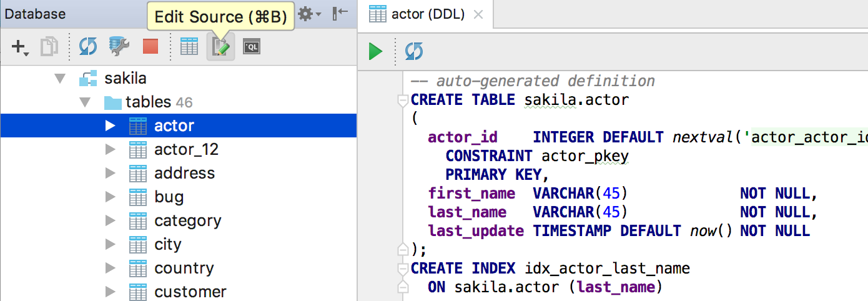The image size is (868, 301).
Task: Switch to the actor (DDL) tab
Action: pos(427,14)
